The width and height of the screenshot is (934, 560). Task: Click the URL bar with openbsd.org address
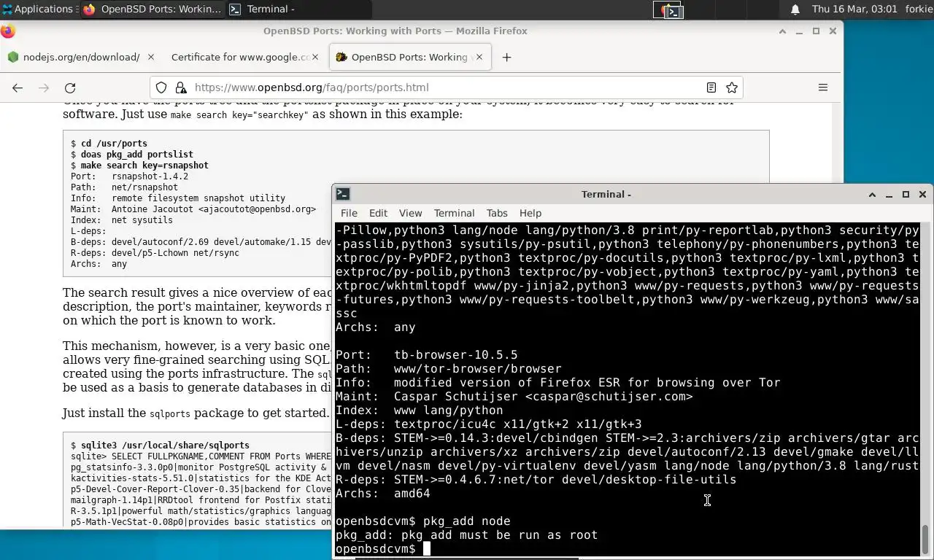click(445, 87)
